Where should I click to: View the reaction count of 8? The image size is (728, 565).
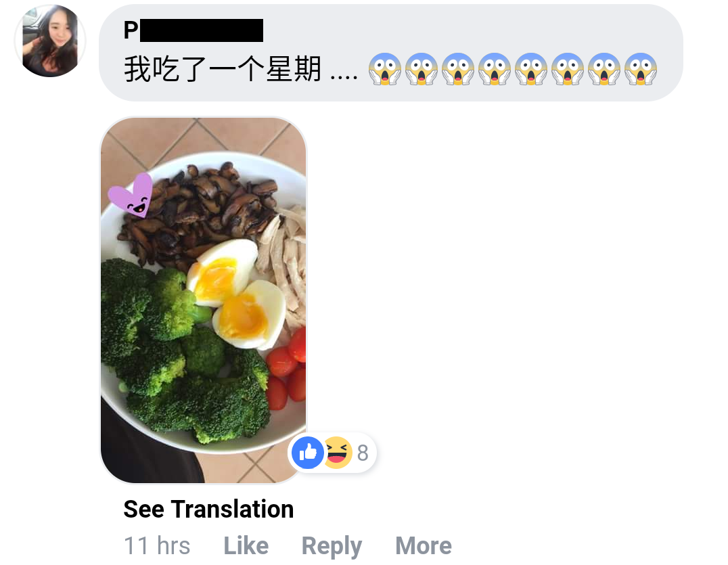pos(363,453)
